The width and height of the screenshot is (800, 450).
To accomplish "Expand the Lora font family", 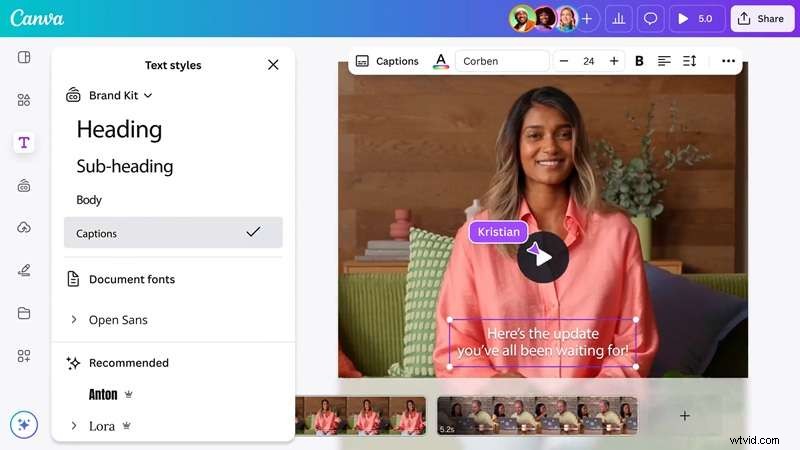I will click(74, 426).
